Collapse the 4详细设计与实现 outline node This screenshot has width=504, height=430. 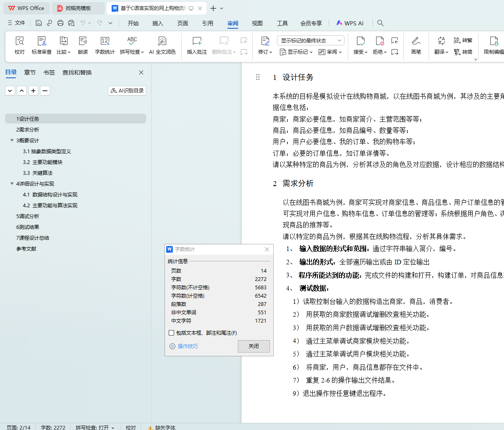(12, 184)
